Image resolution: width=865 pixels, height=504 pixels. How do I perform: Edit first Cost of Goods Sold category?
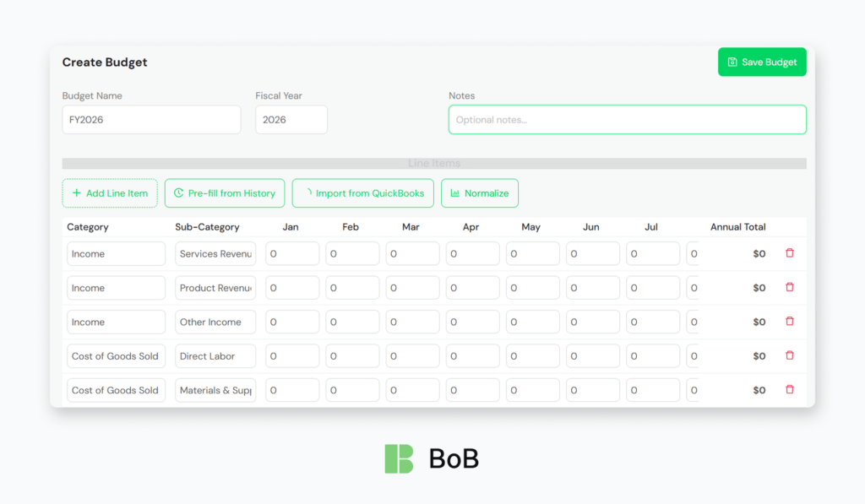pyautogui.click(x=117, y=356)
